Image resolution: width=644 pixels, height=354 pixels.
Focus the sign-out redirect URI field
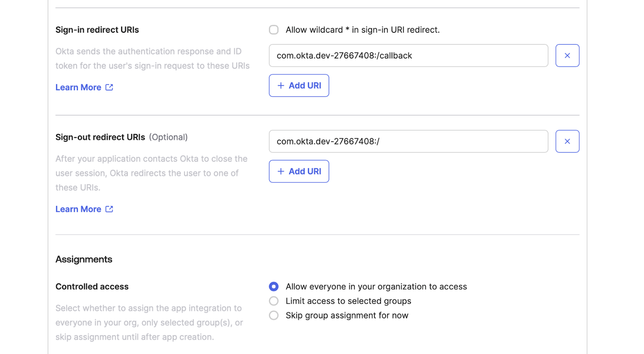(408, 141)
